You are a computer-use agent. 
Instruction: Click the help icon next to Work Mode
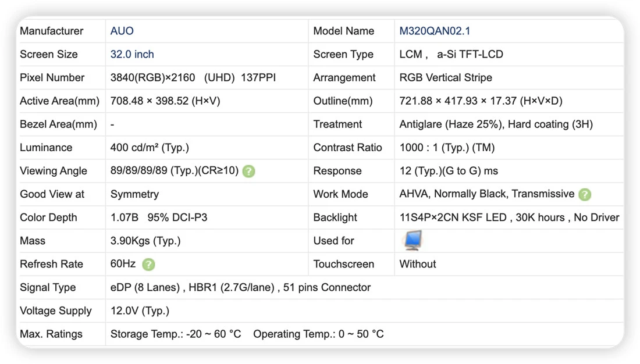click(x=585, y=194)
